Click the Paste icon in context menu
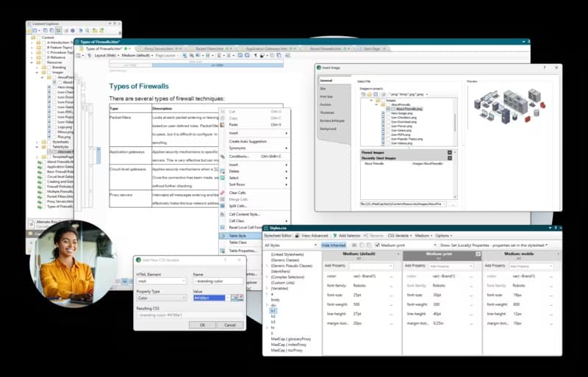This screenshot has width=588, height=377. (223, 124)
